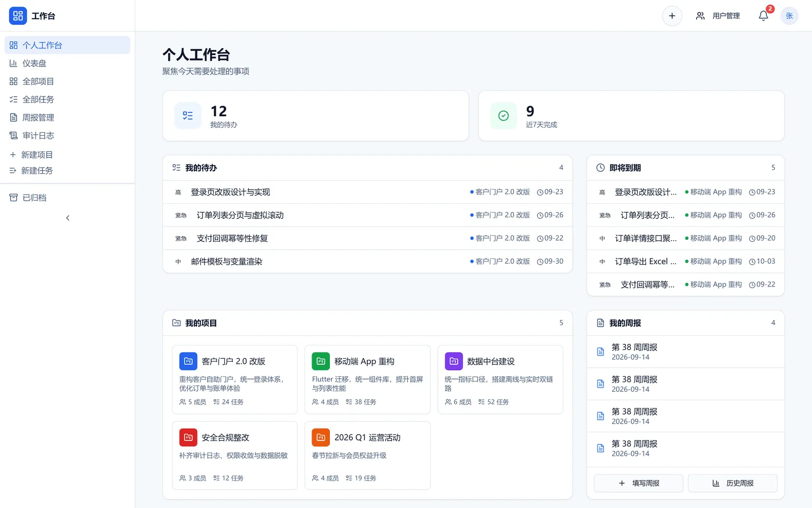
Task: Open the 安全合规整改 project card title
Action: click(x=225, y=437)
